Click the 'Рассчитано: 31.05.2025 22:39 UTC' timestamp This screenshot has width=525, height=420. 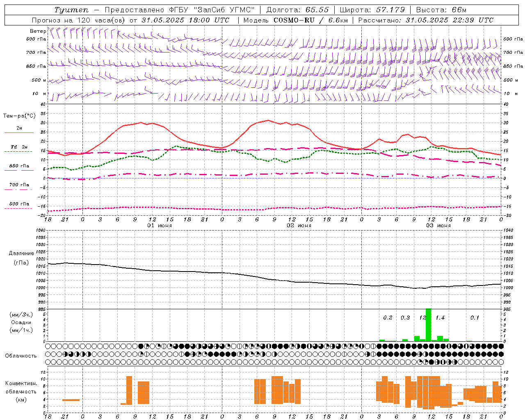[426, 20]
